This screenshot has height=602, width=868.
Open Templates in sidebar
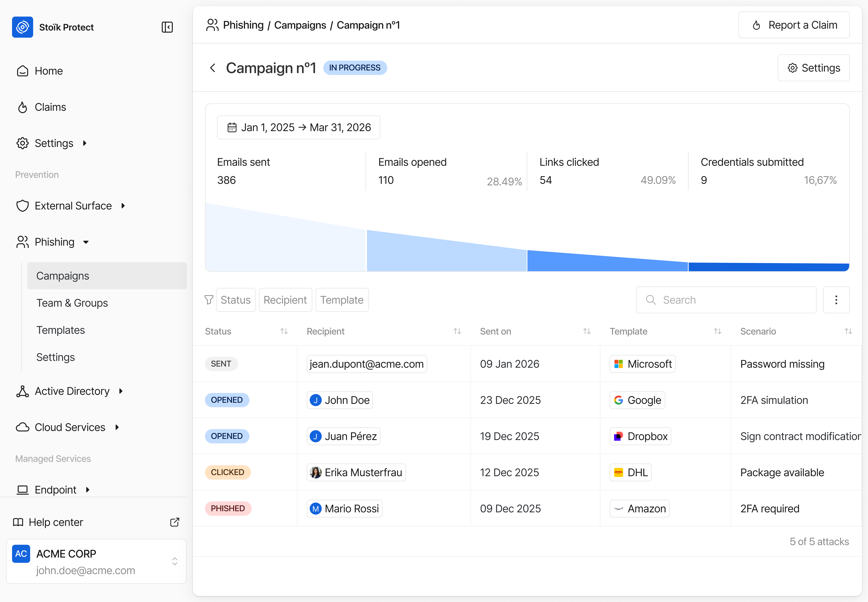(x=60, y=330)
